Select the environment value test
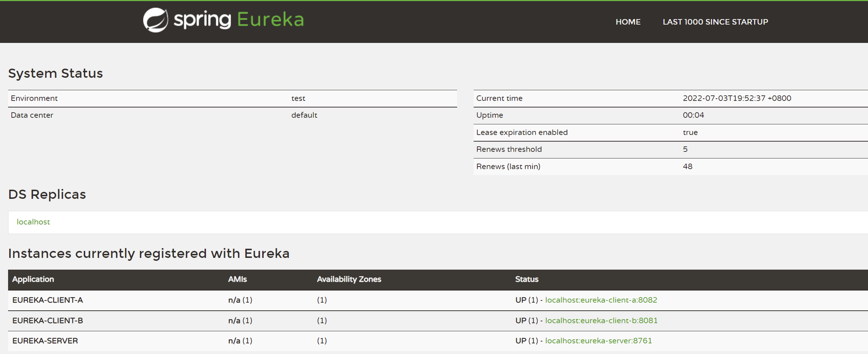 [298, 98]
